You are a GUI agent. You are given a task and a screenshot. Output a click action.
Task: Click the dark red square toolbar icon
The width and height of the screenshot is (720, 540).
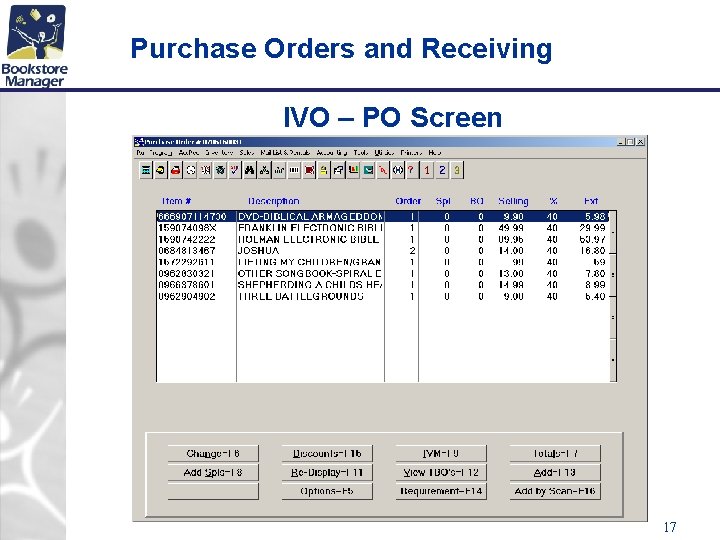[x=309, y=170]
